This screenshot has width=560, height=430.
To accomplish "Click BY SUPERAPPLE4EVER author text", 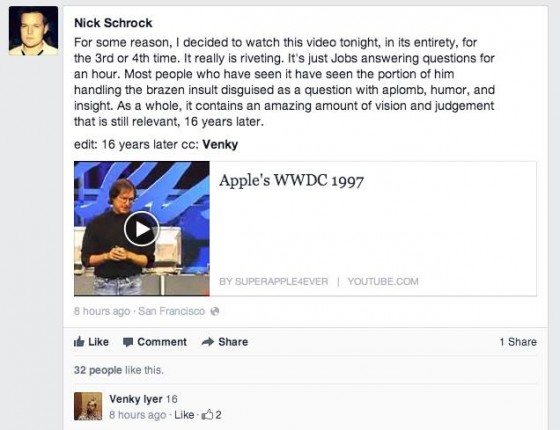I will [274, 281].
